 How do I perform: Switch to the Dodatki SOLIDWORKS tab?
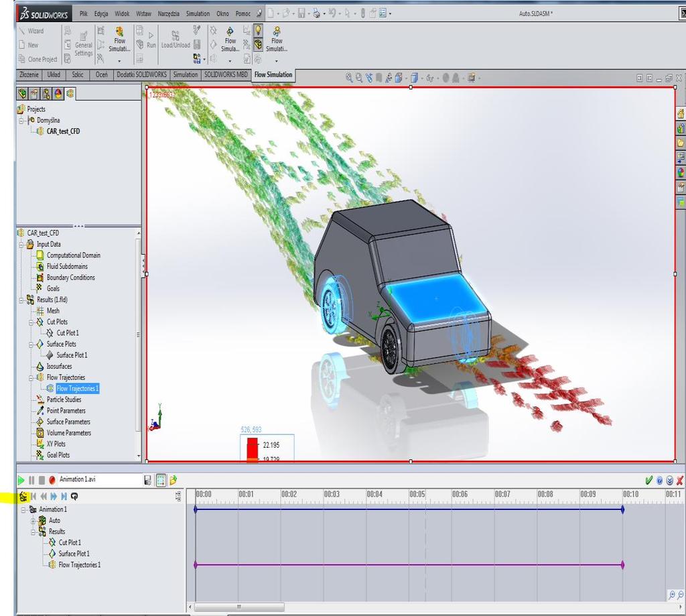[x=142, y=75]
